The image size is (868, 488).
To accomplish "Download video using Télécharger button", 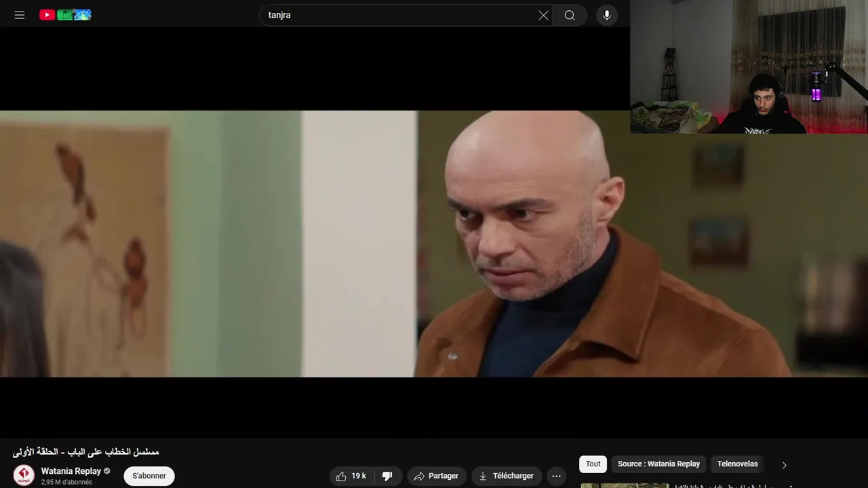I will pos(507,476).
